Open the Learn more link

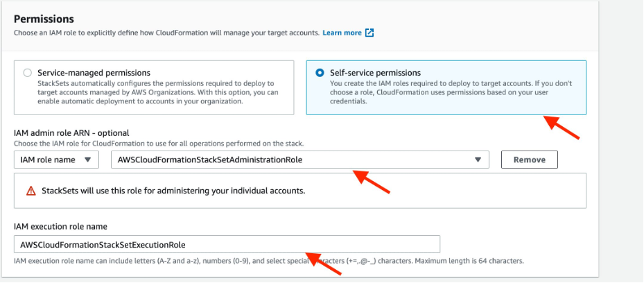pos(342,33)
